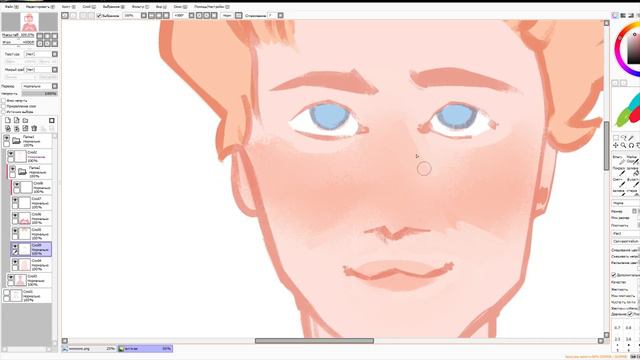Screen dimensions: 640x360
Task: Rotate canvas counterclockwise in top toolbar
Action: click(x=199, y=16)
